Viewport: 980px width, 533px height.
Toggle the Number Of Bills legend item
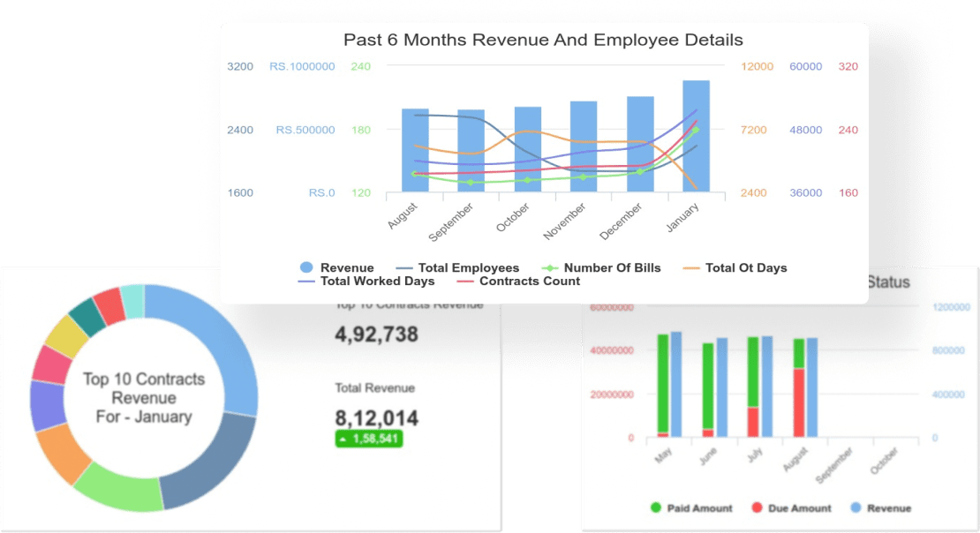coord(599,267)
